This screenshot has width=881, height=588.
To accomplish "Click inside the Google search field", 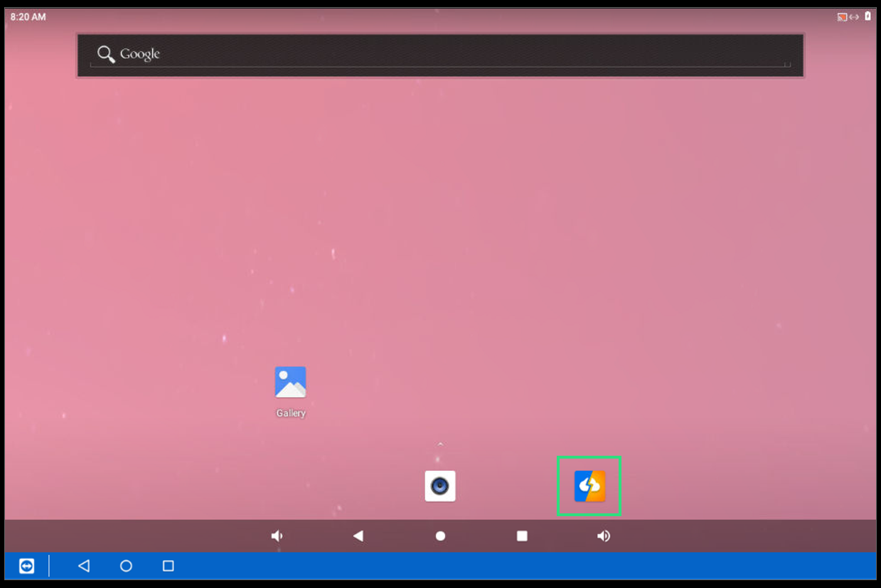I will click(455, 55).
